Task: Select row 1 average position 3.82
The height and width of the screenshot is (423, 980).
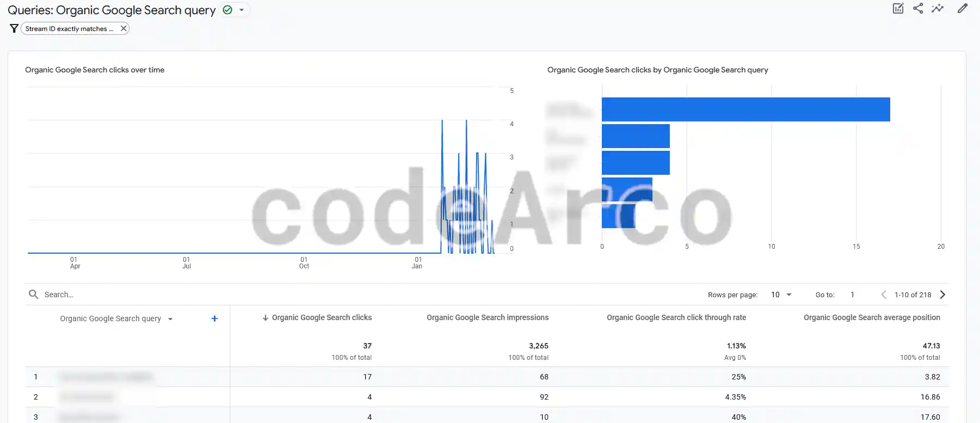Action: pyautogui.click(x=932, y=377)
